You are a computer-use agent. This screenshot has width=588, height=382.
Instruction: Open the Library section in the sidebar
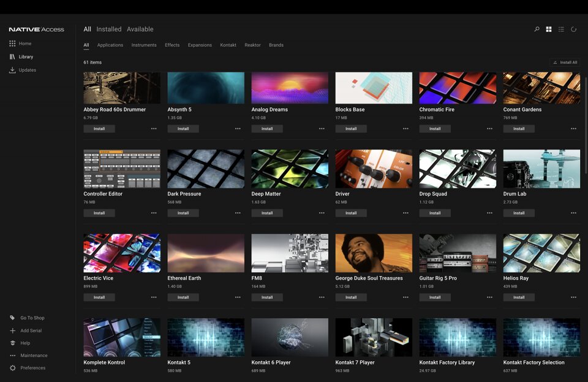tap(24, 56)
